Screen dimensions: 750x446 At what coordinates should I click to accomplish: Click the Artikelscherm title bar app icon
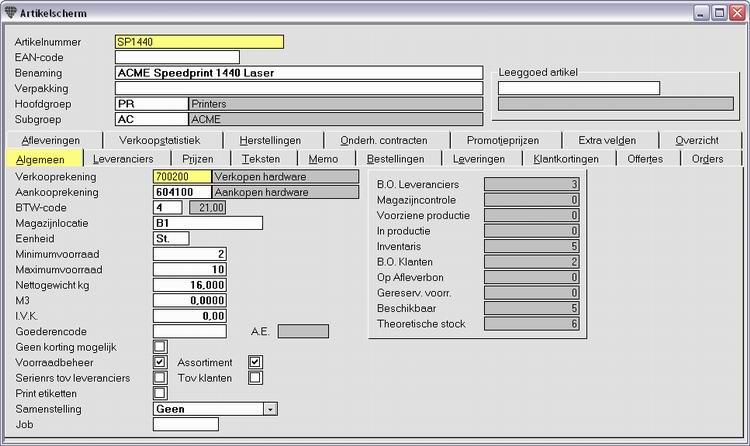tap(10, 12)
